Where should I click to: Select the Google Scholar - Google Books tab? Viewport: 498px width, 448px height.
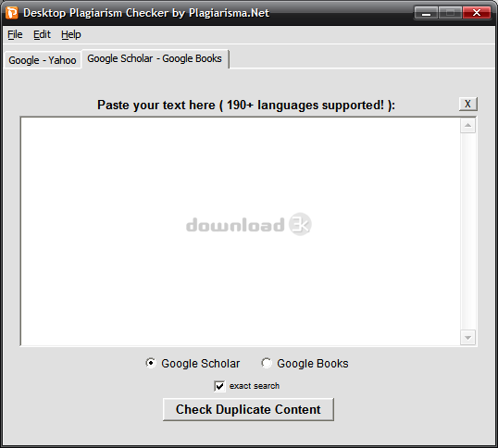point(155,58)
